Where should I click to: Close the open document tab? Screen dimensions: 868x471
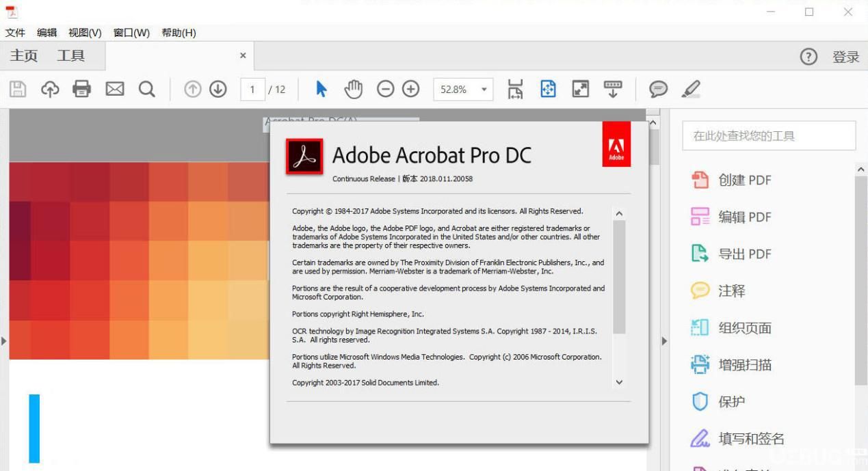[x=242, y=55]
